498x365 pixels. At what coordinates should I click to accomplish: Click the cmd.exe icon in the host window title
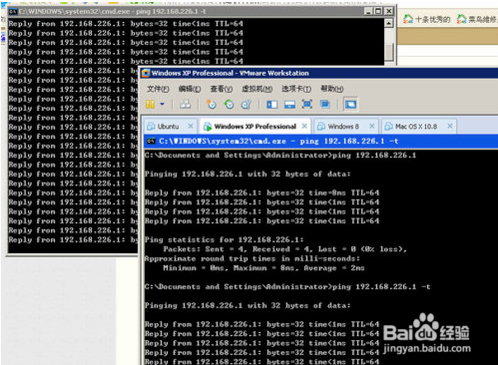pos(13,12)
